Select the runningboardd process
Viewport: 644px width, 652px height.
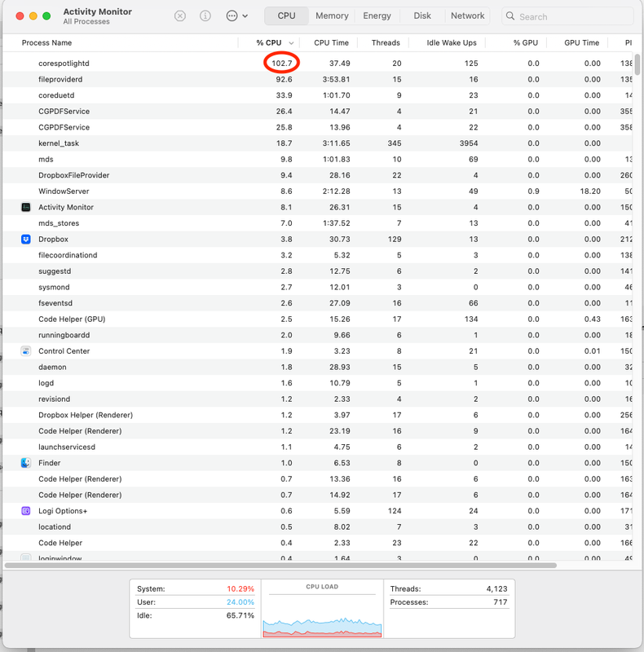point(318,335)
